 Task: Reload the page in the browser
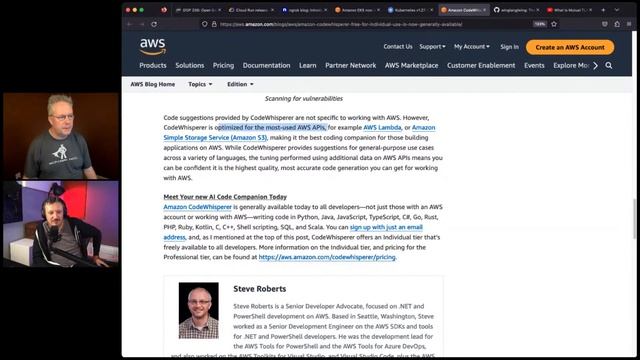pyautogui.click(x=154, y=24)
